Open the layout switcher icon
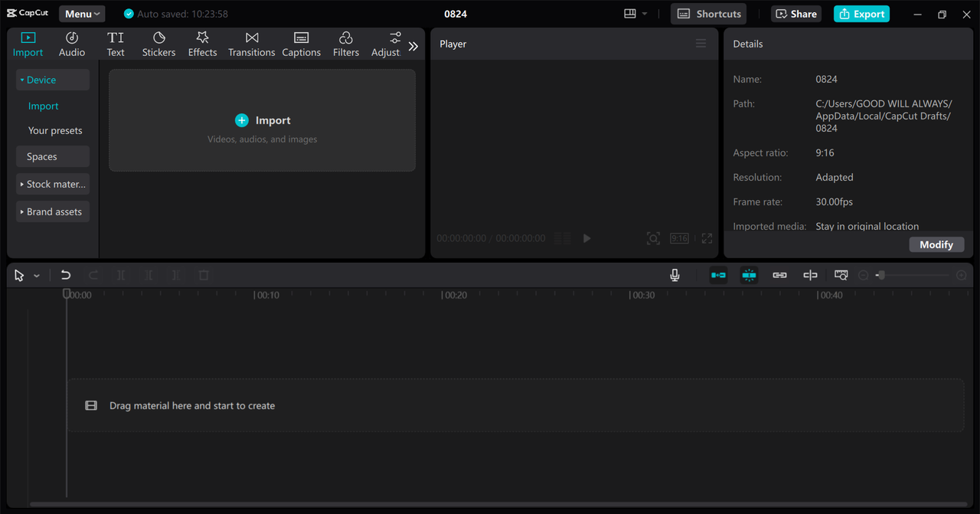980x514 pixels. 631,14
